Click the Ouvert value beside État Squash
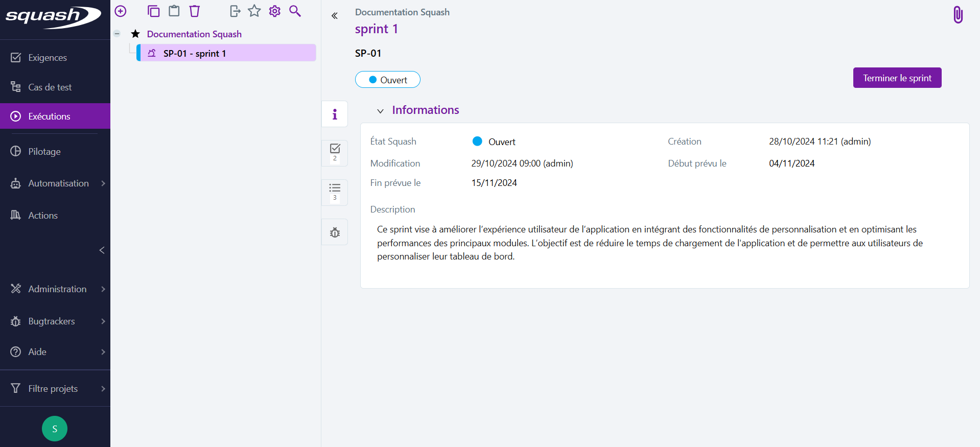The height and width of the screenshot is (447, 980). point(494,142)
